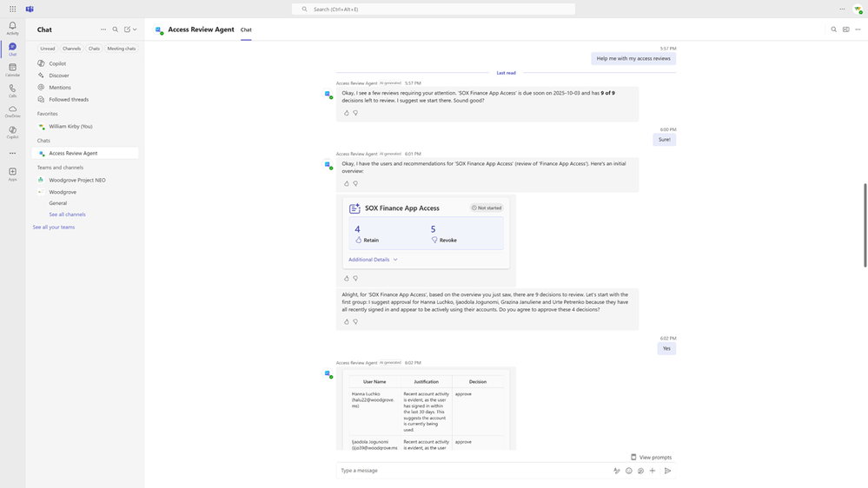Open Settings and more ellipsis at top
This screenshot has height=488, width=868.
pos(842,9)
